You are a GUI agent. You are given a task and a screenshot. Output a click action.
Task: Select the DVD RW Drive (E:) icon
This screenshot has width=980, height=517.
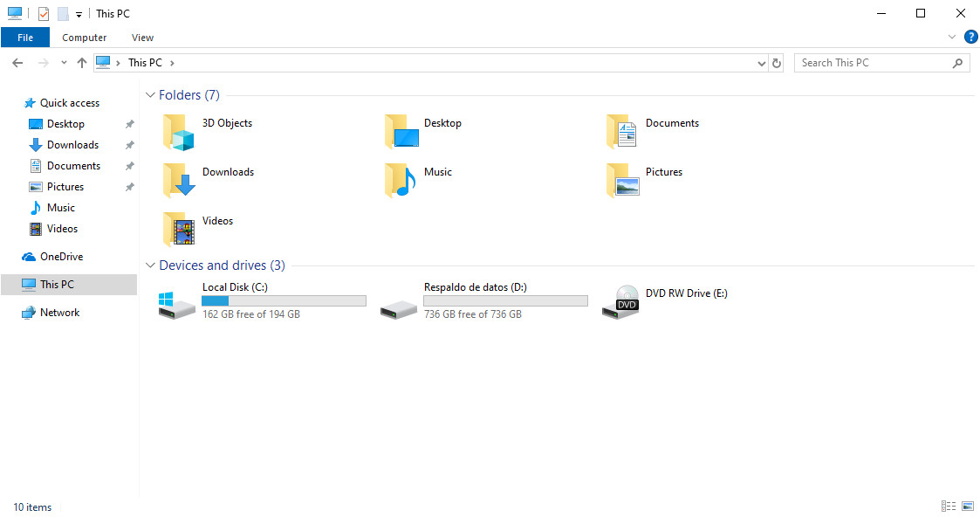tap(620, 302)
